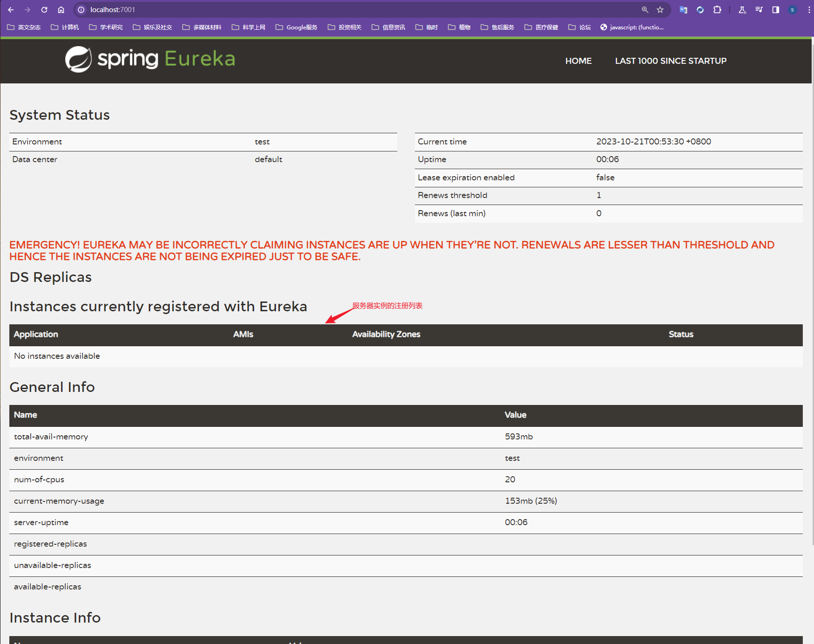Open LAST 1000 SINCE STARTUP page
814x644 pixels.
[x=670, y=61]
